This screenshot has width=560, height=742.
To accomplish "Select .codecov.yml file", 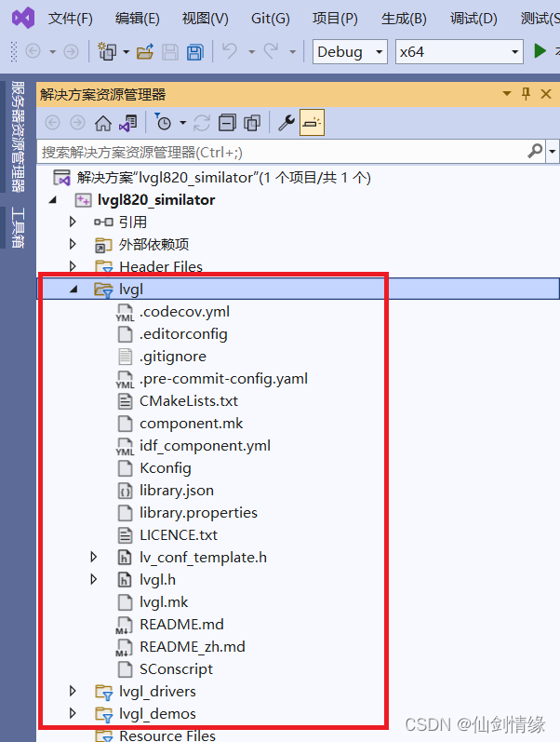I will pos(184,311).
